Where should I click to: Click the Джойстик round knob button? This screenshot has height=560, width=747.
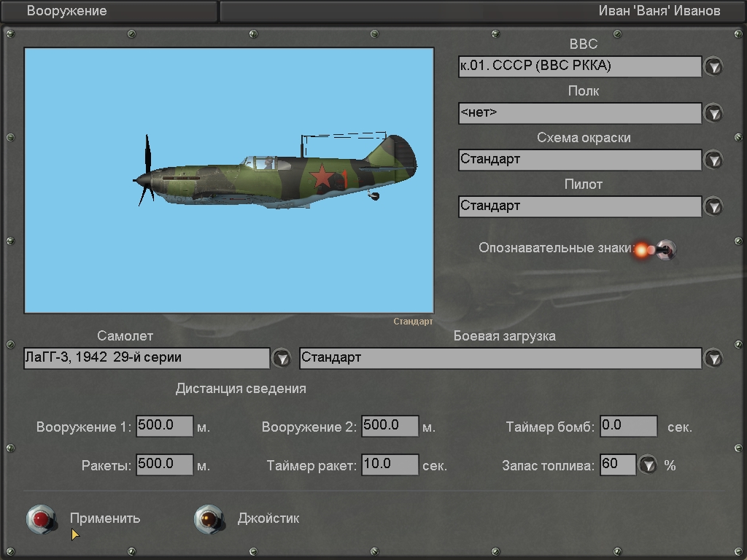pyautogui.click(x=208, y=519)
